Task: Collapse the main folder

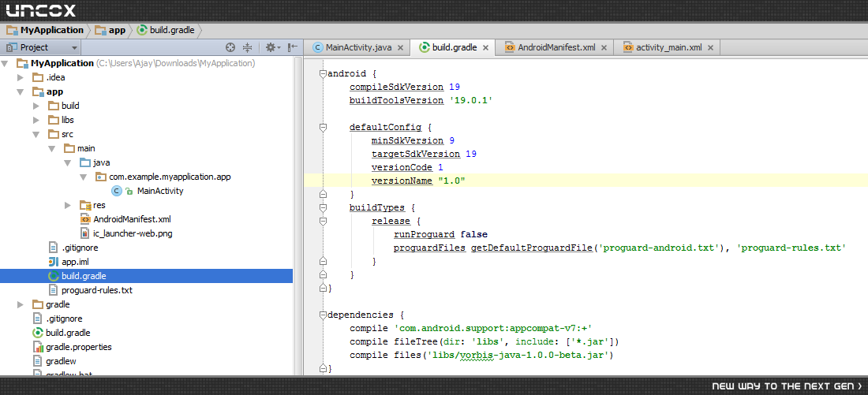Action: (51, 148)
